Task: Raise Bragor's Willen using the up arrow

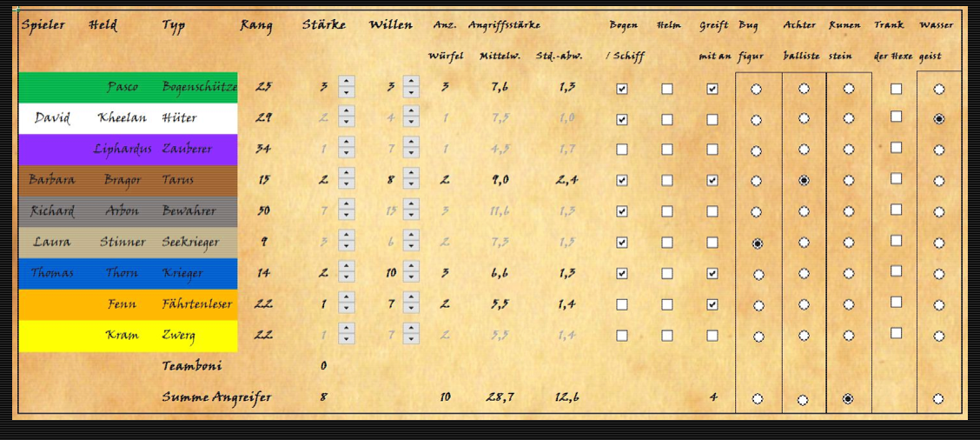Action: coord(411,174)
